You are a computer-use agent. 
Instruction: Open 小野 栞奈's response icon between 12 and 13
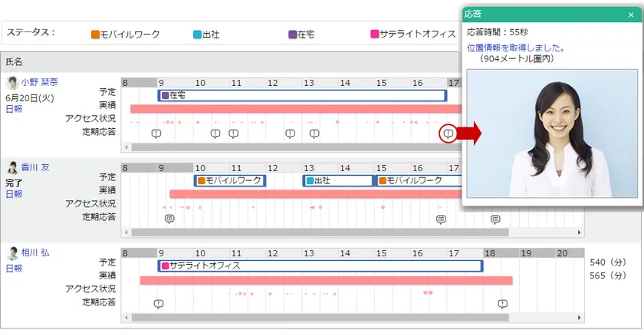click(x=291, y=134)
